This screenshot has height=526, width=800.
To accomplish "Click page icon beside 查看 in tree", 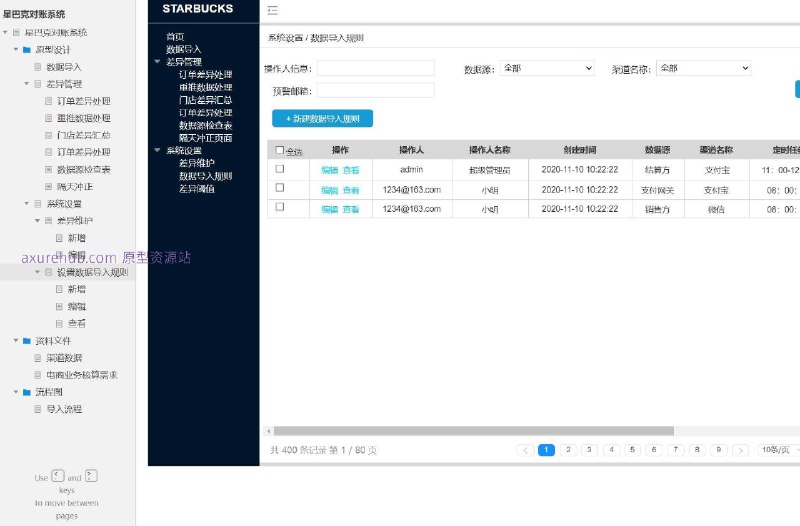I will click(59, 323).
